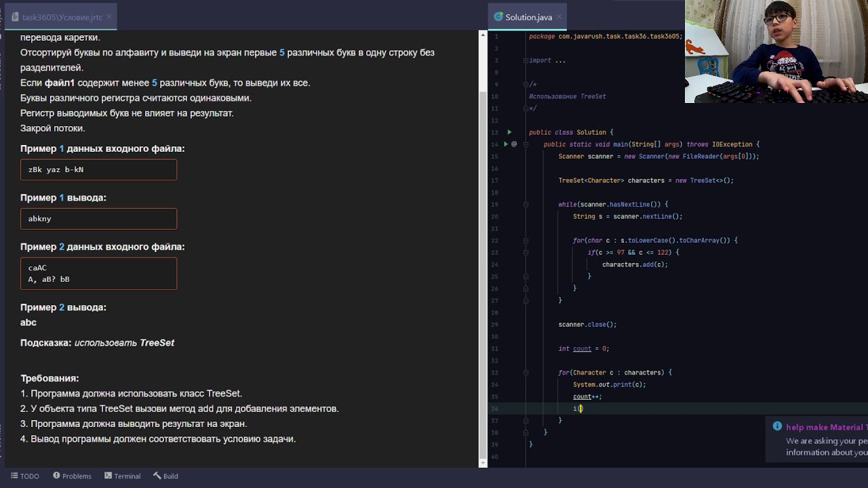The height and width of the screenshot is (488, 868).
Task: Click the scroll-down arrow of the task pane scrollbar
Action: coord(483,463)
